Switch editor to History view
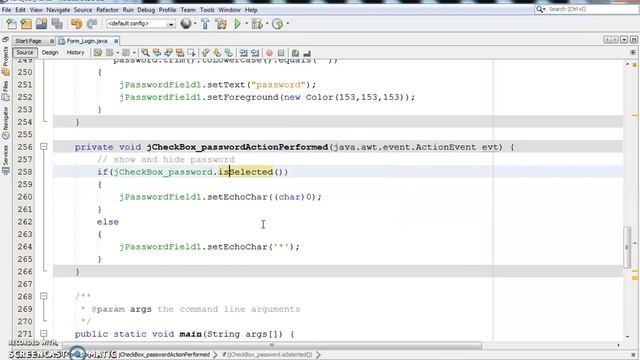The width and height of the screenshot is (640, 360). [75, 53]
